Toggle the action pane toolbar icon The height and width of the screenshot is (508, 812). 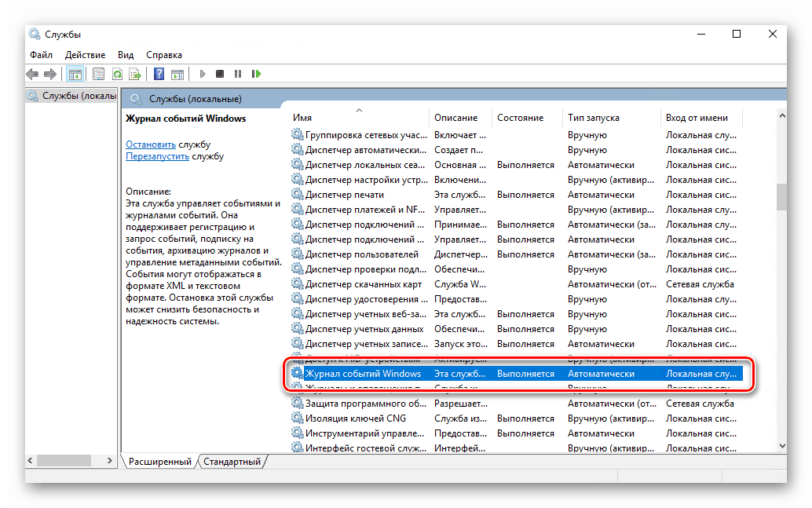pyautogui.click(x=177, y=74)
